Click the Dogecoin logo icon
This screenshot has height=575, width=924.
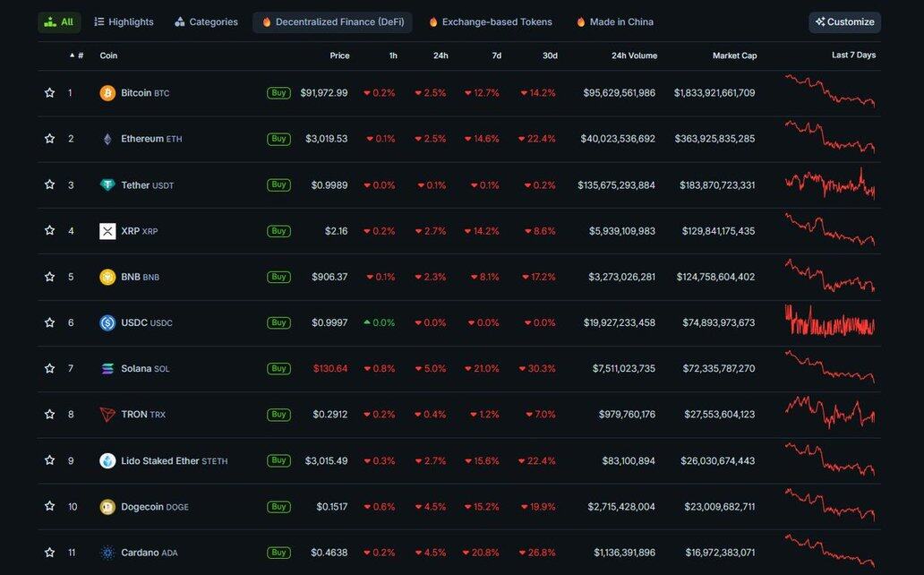[107, 507]
